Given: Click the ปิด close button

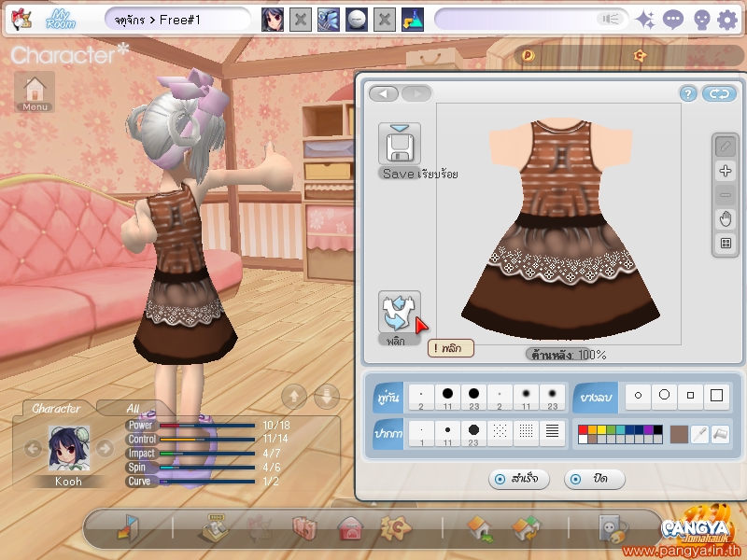Looking at the screenshot, I should (594, 479).
